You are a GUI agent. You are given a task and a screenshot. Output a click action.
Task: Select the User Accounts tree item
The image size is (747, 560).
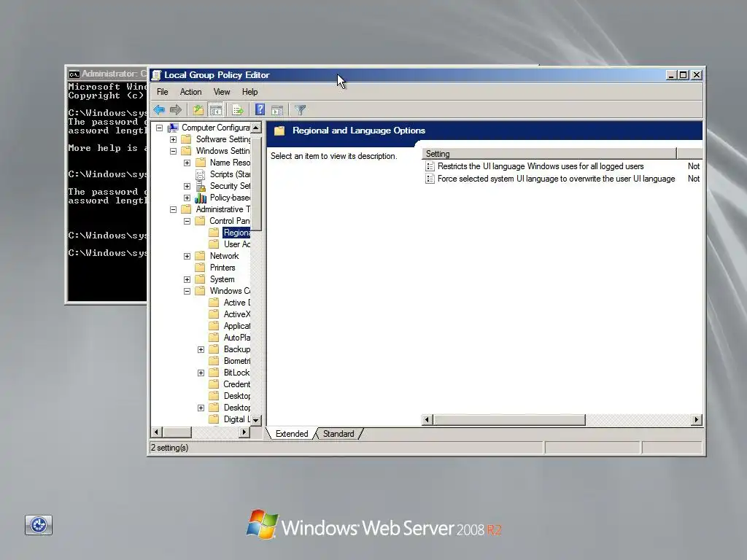pos(237,244)
